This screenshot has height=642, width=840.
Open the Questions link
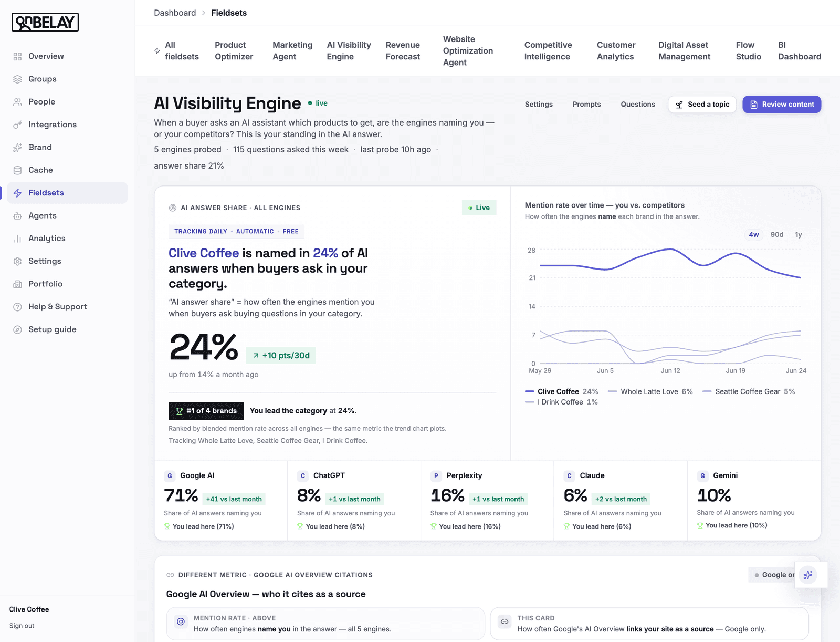pyautogui.click(x=638, y=105)
